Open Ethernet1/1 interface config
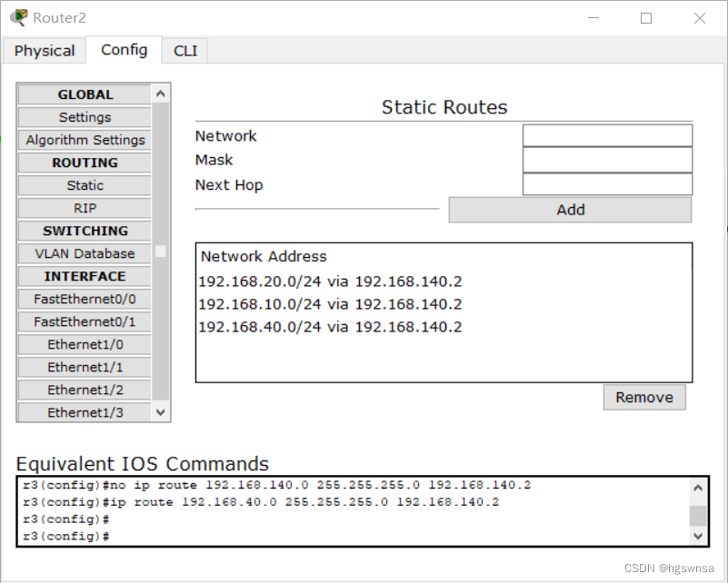 coord(85,368)
